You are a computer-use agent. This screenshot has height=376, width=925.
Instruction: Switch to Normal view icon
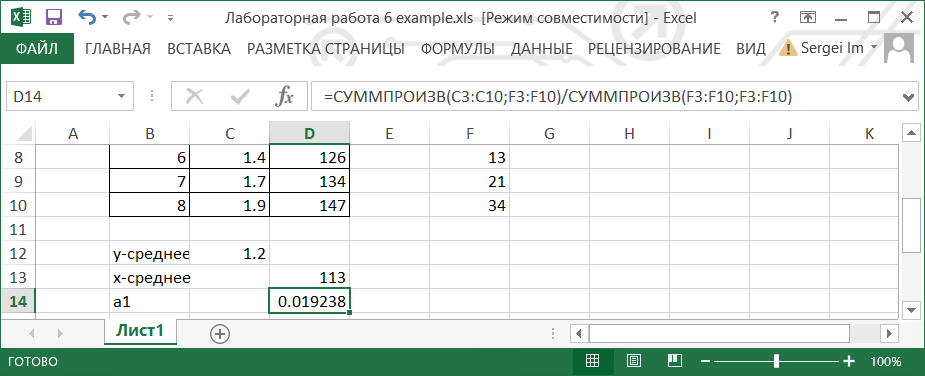click(592, 361)
